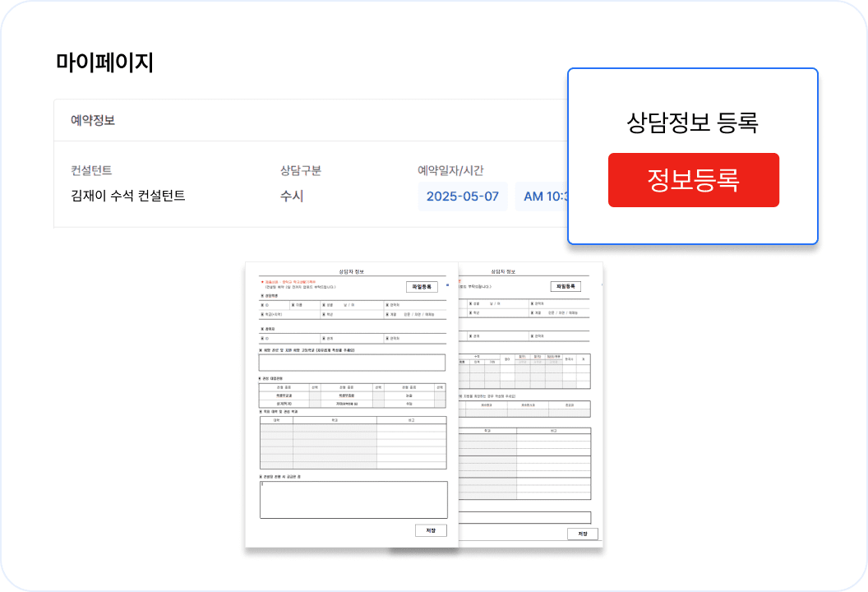Select 남 in the gender 남/여 field
This screenshot has width=868, height=592.
coord(344,304)
